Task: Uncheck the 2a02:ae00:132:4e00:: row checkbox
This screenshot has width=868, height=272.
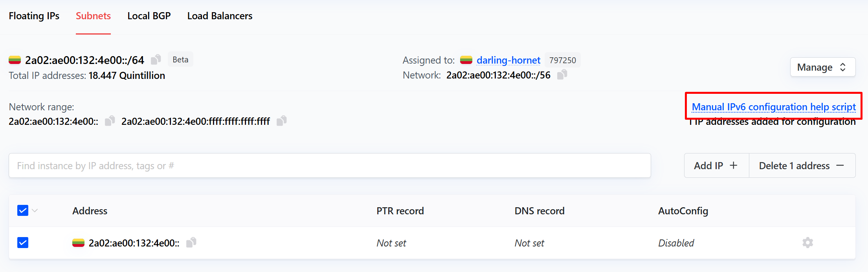Action: tap(23, 243)
